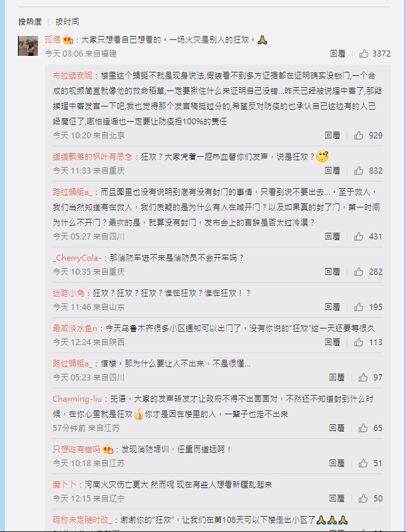This screenshot has height=532, width=406.
Task: Switch comment sorting to 按时间
Action: click(x=67, y=22)
